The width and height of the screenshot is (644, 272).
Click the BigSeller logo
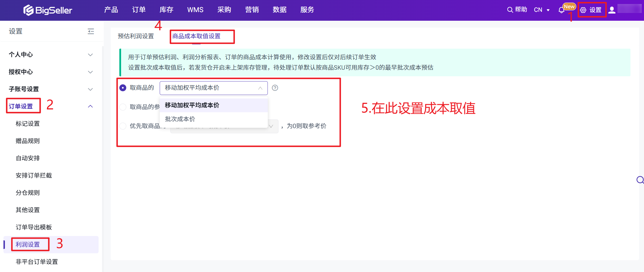tap(48, 10)
